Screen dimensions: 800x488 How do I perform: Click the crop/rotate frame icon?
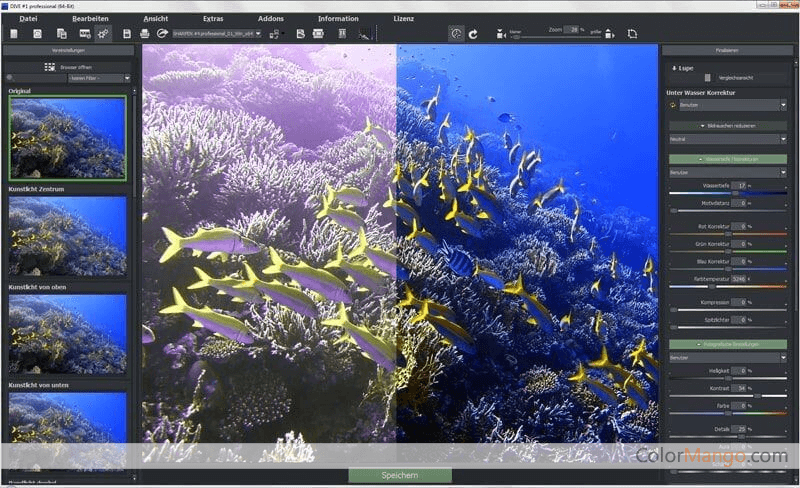(632, 33)
